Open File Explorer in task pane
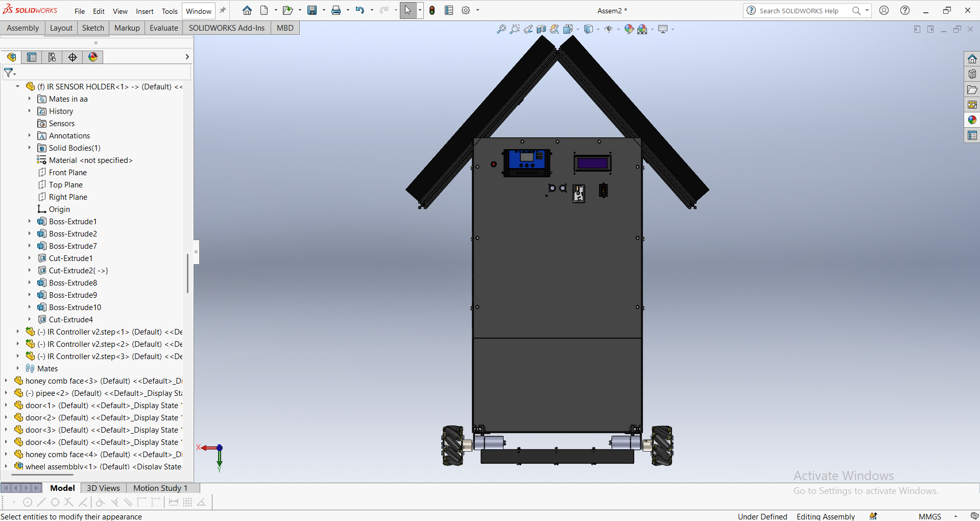Viewport: 980px width, 521px height. coord(972,89)
